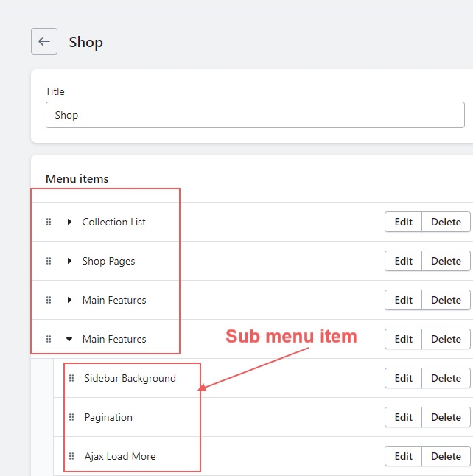Click drag handle of the expanded Main Features
The height and width of the screenshot is (476, 473).
point(49,339)
